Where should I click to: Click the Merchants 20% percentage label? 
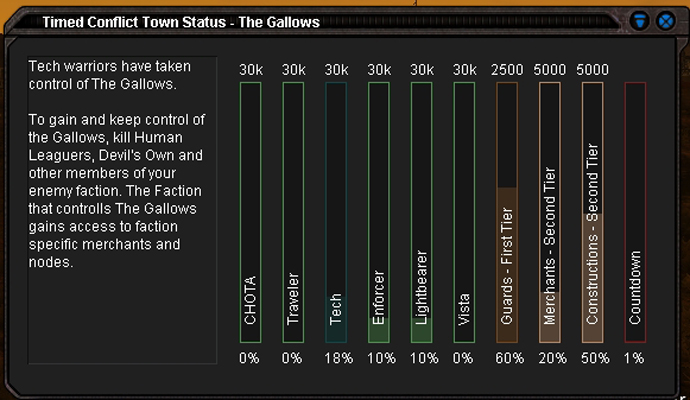552,358
